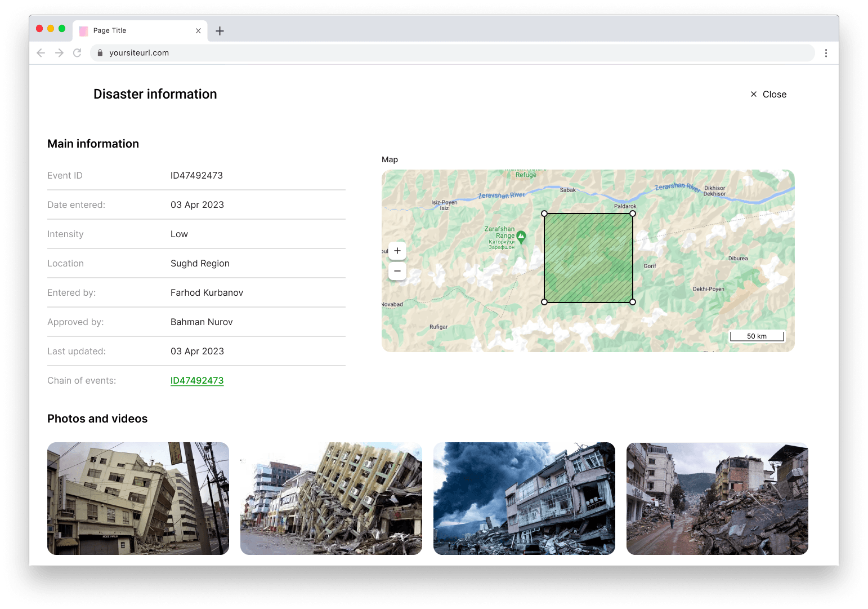Click the Dikhisor Dekhisor label on the map
868x609 pixels.
tap(714, 191)
